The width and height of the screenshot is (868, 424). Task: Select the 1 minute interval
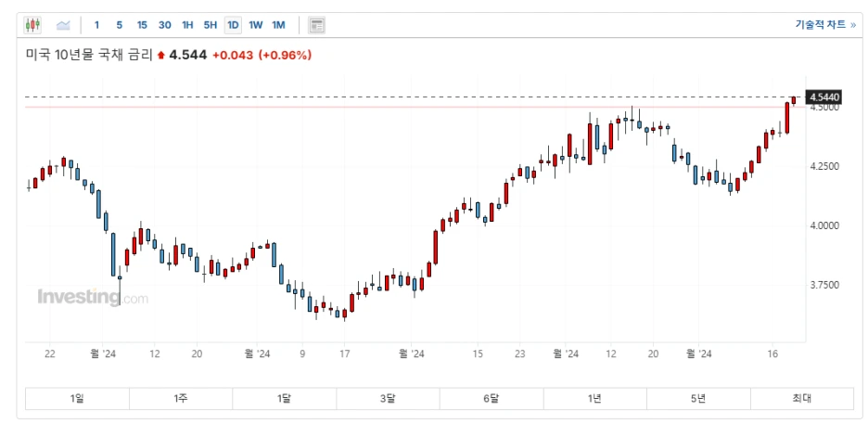pyautogui.click(x=96, y=25)
